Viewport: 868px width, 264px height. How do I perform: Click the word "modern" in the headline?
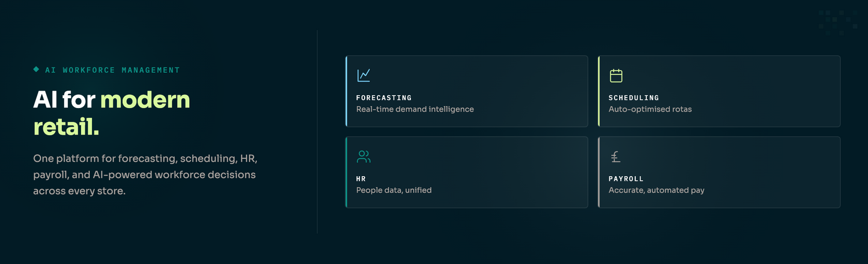tap(145, 101)
